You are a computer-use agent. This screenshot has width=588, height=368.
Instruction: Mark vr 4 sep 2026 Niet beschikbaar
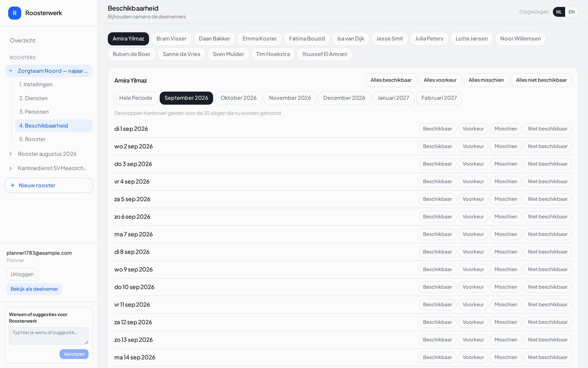click(548, 182)
